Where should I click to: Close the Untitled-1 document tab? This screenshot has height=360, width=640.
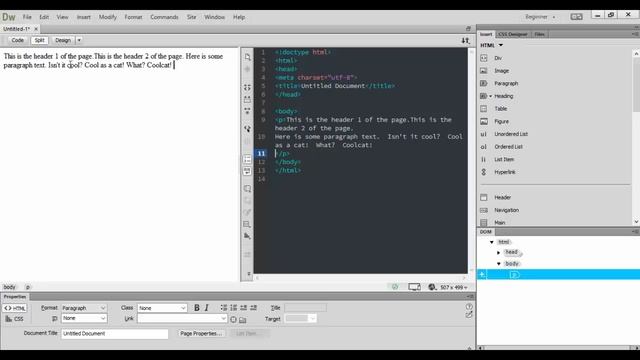(36, 29)
